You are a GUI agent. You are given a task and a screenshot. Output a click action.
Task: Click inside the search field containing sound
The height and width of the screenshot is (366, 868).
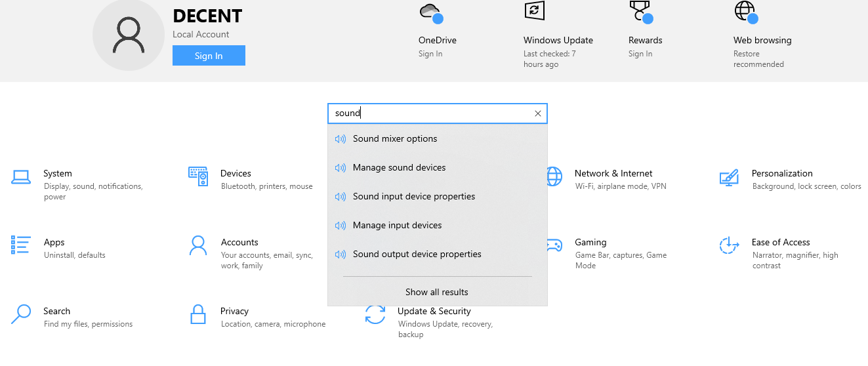(x=430, y=113)
